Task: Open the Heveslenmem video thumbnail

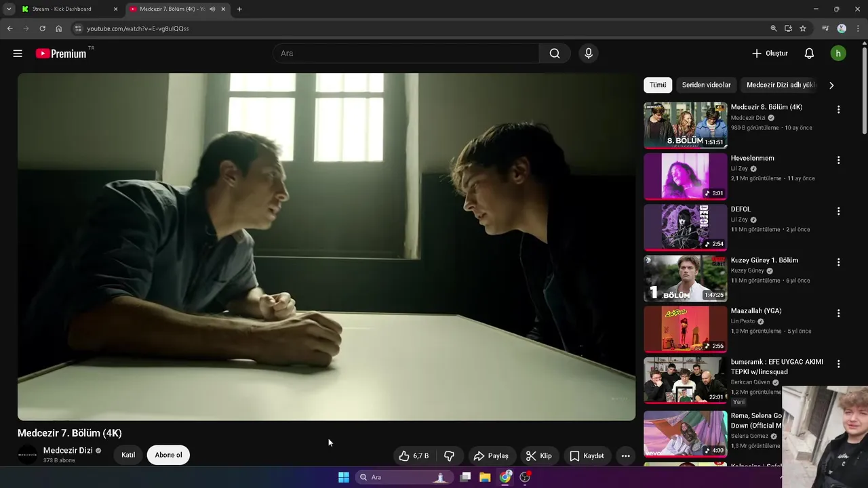Action: (x=685, y=176)
